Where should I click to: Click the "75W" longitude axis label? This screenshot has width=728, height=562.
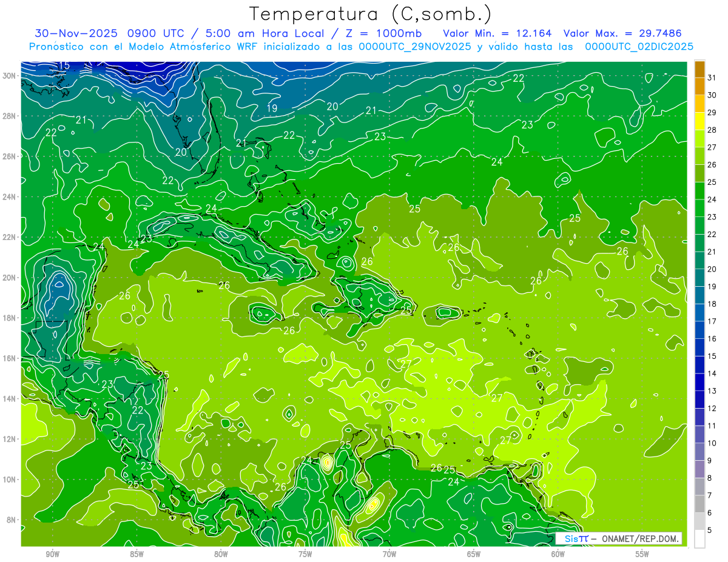[x=305, y=554]
